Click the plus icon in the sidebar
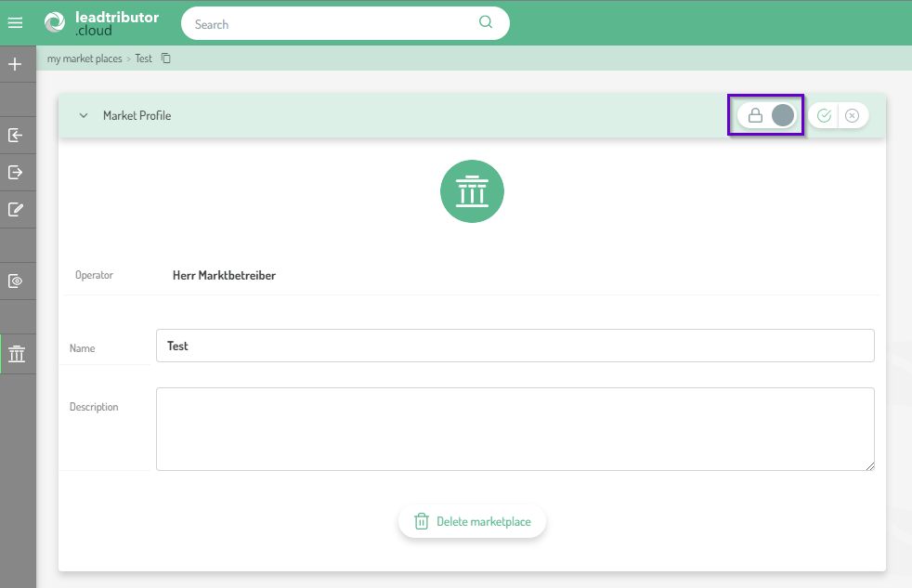 pyautogui.click(x=15, y=64)
